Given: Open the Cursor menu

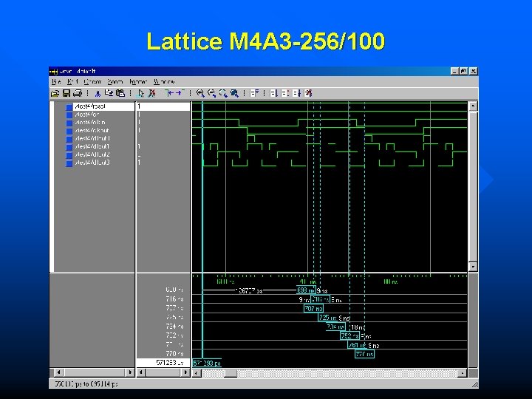Looking at the screenshot, I should click(92, 82).
